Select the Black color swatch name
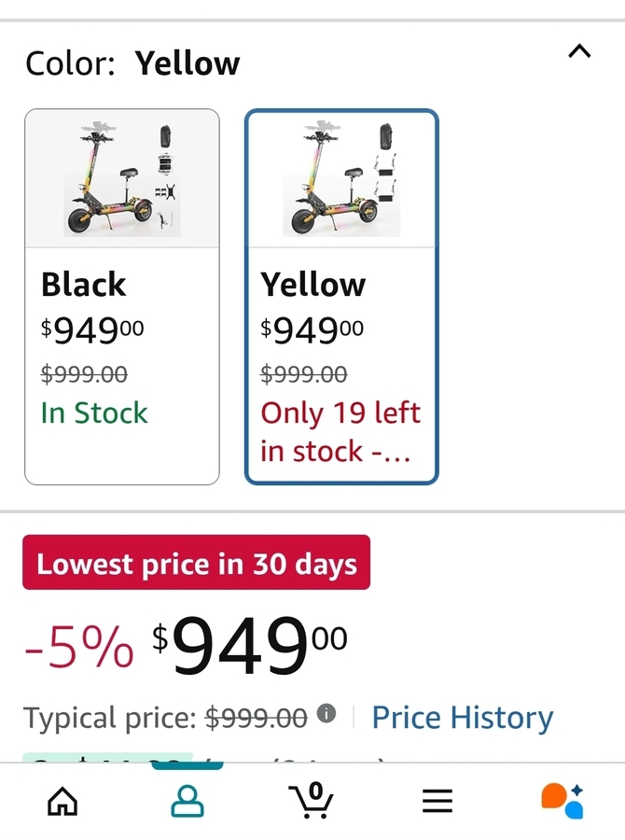Screen dimensions: 625x840 coord(84,285)
